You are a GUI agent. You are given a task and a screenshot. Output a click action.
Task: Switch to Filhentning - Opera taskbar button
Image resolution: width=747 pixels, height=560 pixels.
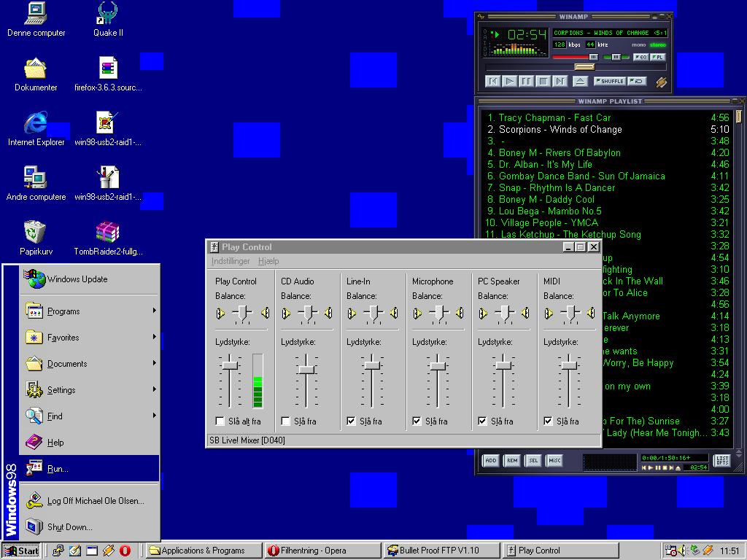[x=323, y=551]
